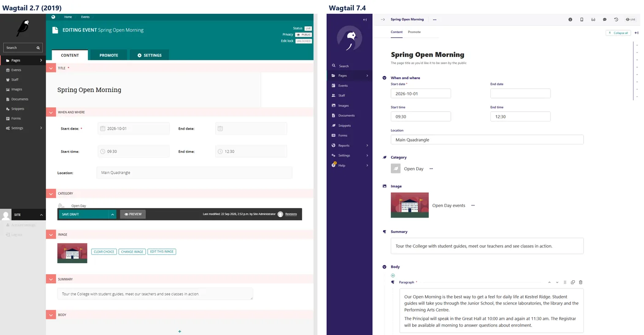Click the Open Day events image thumbnail in Wagtail 7.4
This screenshot has width=644, height=335.
410,205
